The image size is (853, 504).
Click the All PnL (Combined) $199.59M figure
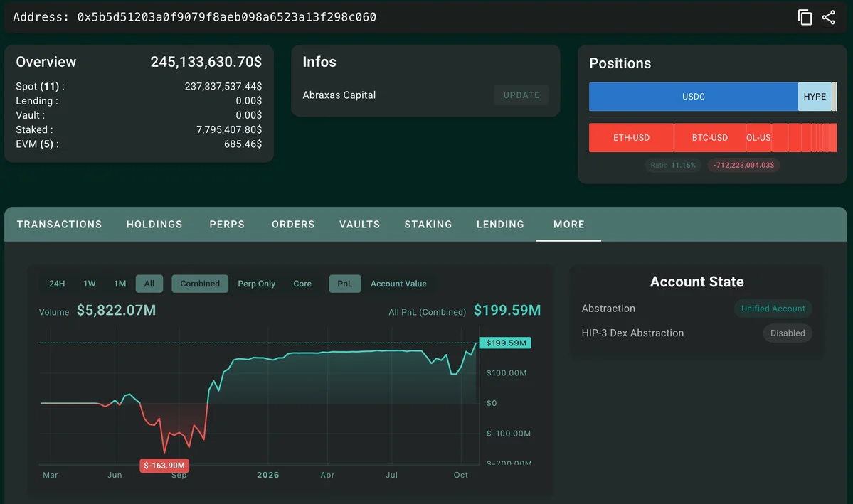coord(507,311)
